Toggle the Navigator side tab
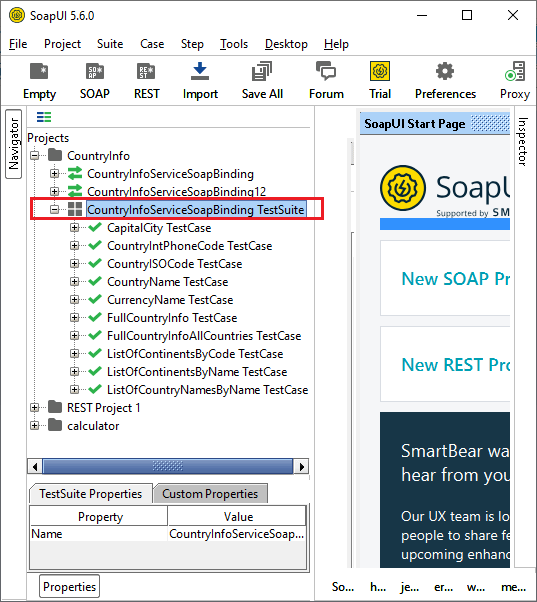Viewport: 537px width, 602px height. click(x=13, y=144)
